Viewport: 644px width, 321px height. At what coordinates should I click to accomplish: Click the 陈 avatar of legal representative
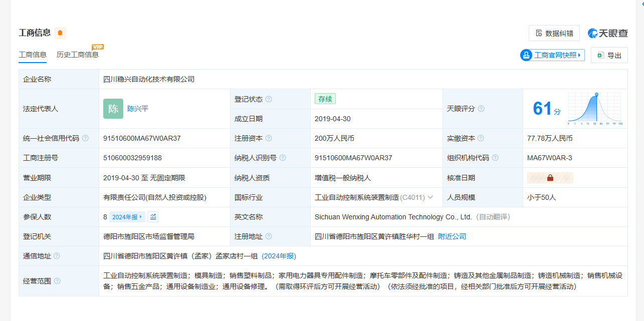pos(113,109)
